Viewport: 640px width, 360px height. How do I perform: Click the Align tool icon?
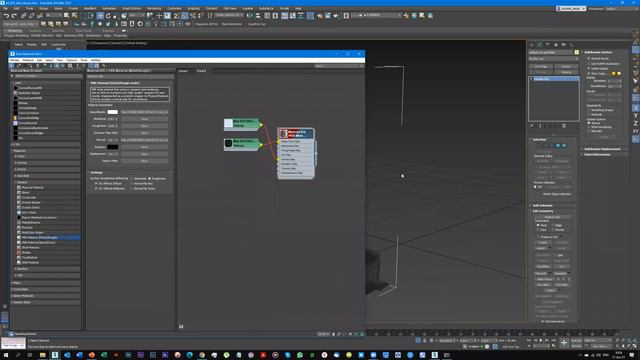pos(258,16)
